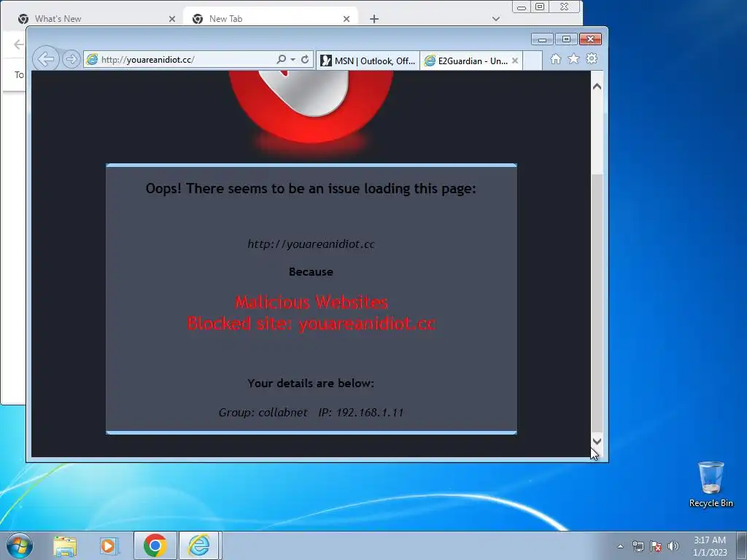Go back in Internet Explorer

46,60
